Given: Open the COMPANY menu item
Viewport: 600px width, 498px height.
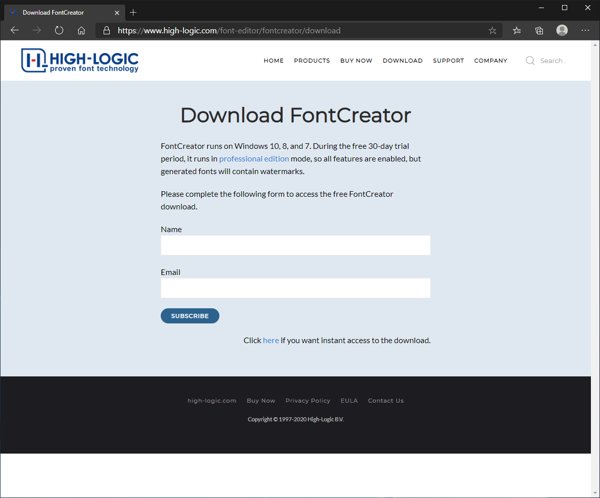Looking at the screenshot, I should click(x=491, y=60).
